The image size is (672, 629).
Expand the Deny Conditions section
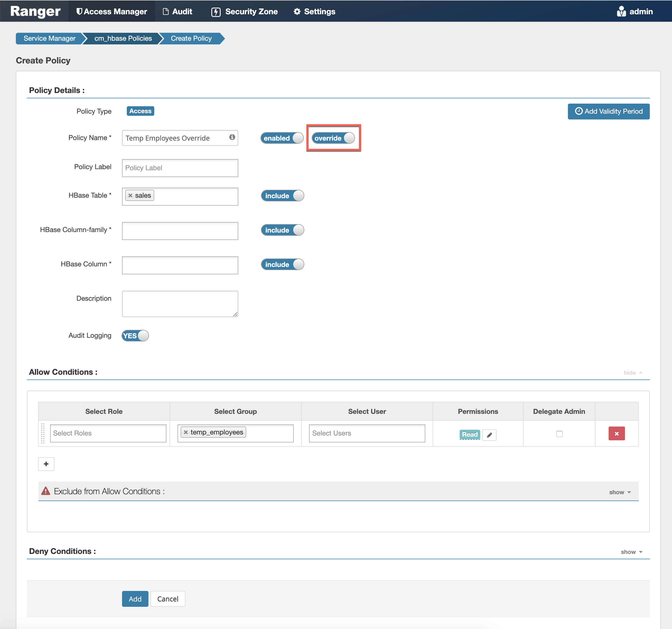(x=631, y=552)
